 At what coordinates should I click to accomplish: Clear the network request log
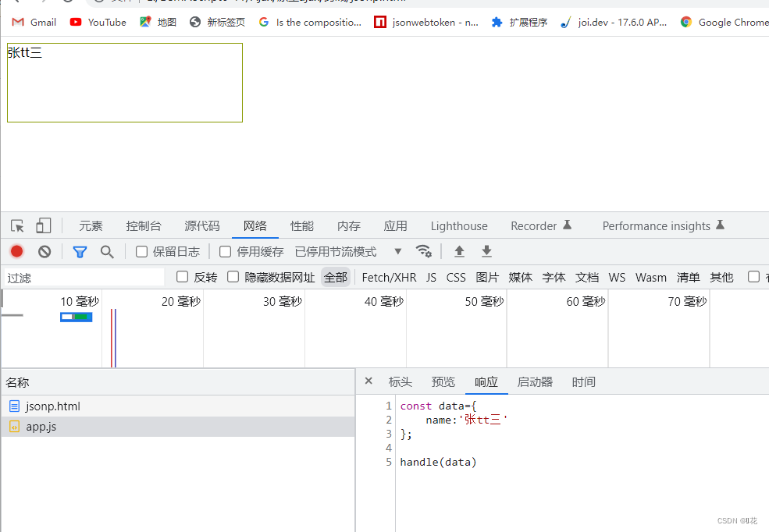coord(44,251)
